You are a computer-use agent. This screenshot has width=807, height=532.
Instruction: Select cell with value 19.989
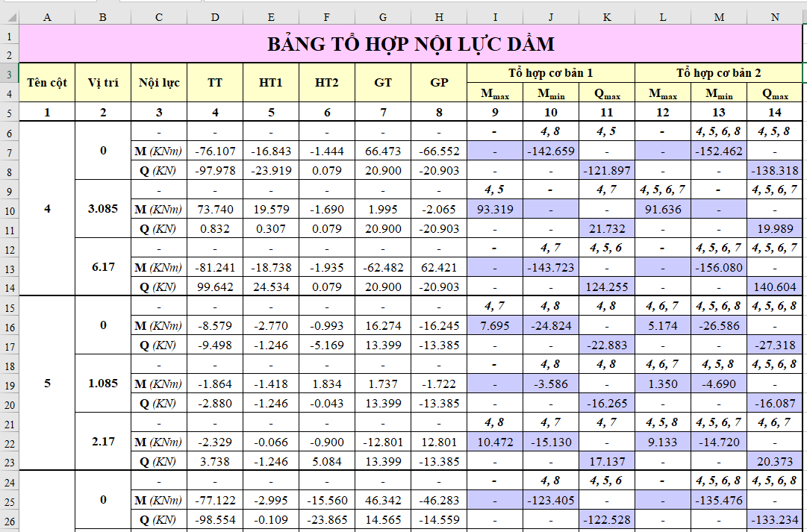click(775, 228)
